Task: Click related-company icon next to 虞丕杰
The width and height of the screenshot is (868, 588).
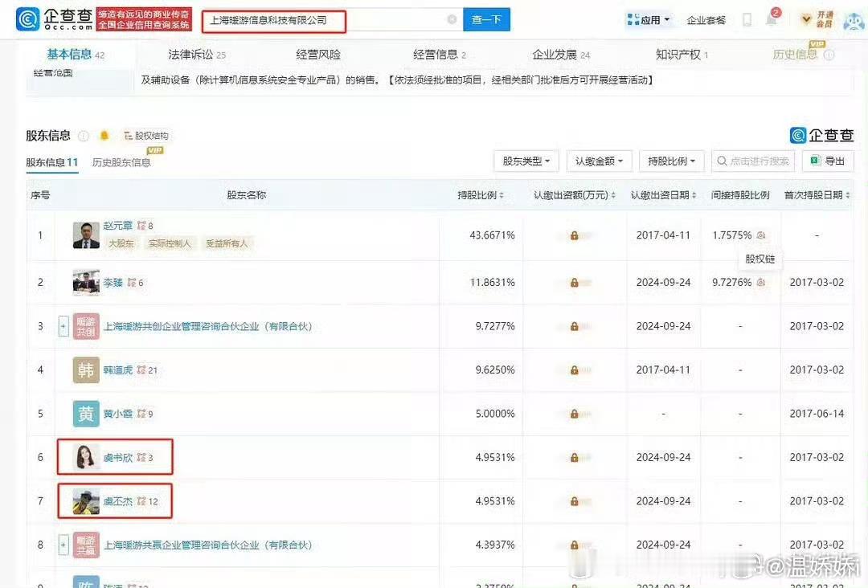Action: [141, 500]
